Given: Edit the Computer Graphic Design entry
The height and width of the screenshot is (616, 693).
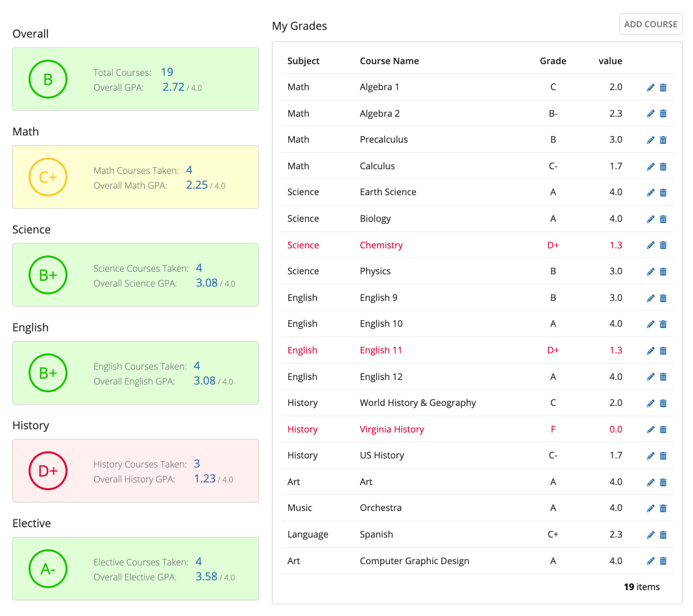Looking at the screenshot, I should tap(650, 561).
